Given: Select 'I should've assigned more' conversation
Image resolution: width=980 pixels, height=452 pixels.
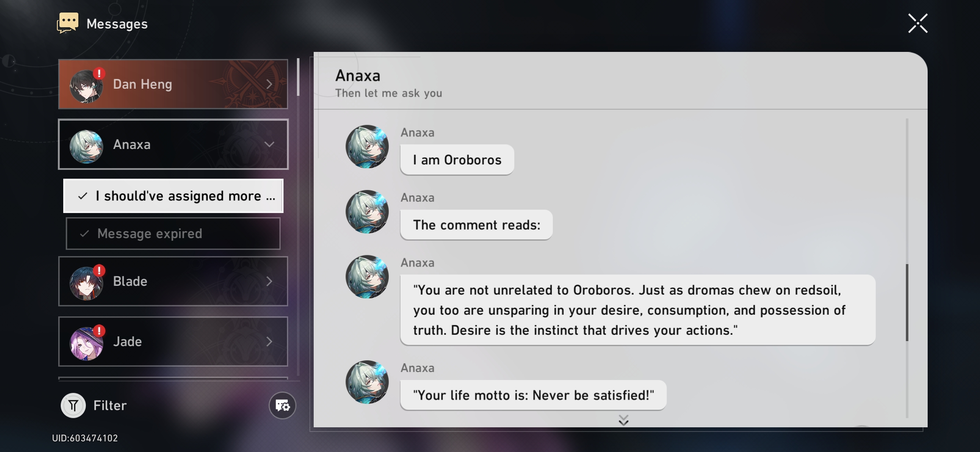Looking at the screenshot, I should (x=173, y=196).
